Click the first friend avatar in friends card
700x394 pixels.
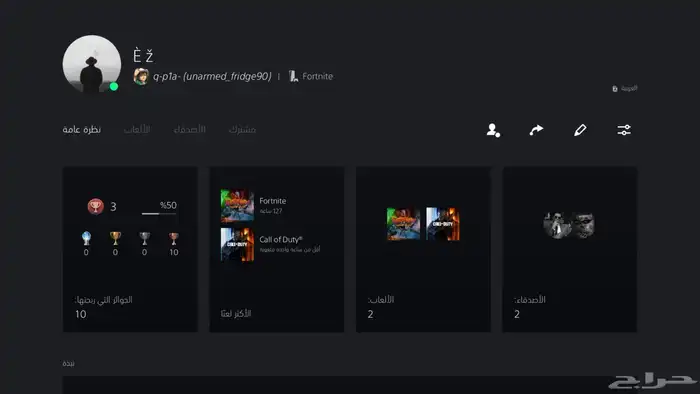(x=557, y=225)
